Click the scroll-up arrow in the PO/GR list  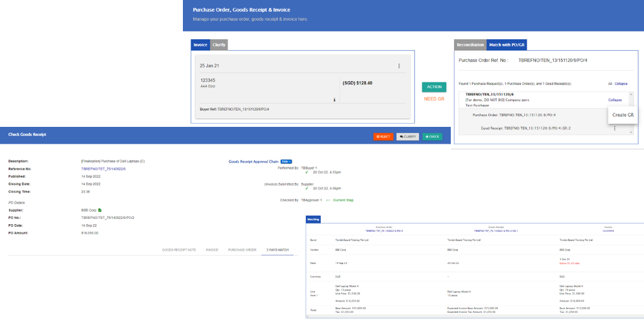[631, 95]
